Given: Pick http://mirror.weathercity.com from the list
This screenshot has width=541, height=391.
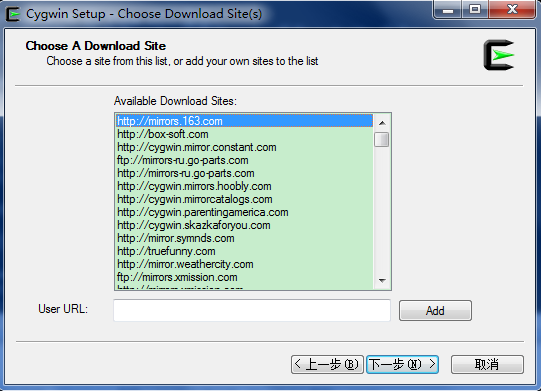Looking at the screenshot, I should point(244,264).
